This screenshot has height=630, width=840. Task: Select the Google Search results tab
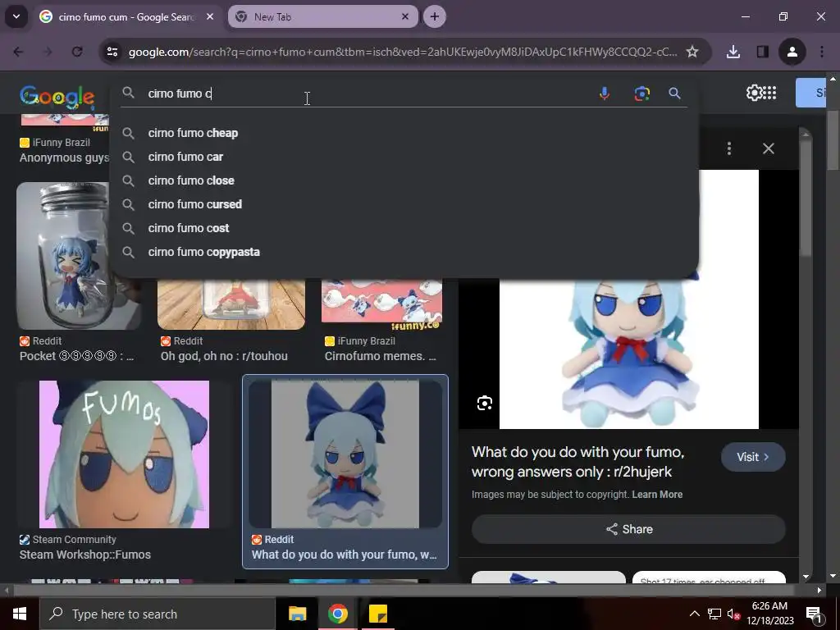coord(126,16)
